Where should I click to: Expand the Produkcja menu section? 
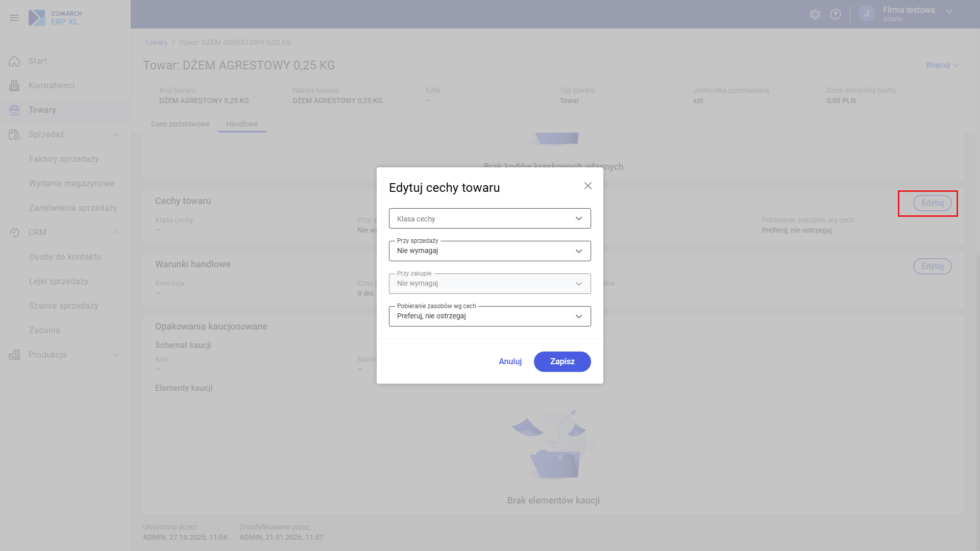[116, 355]
